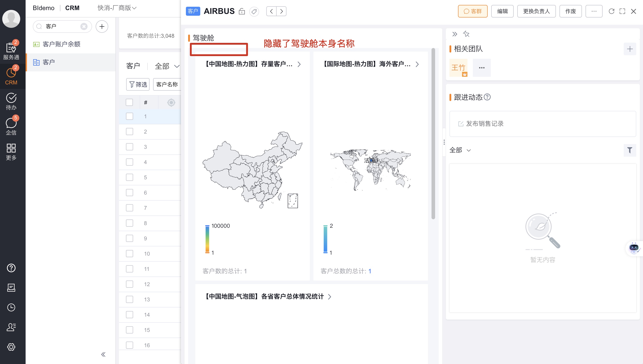Open the 客户名称 search field selector

[167, 85]
